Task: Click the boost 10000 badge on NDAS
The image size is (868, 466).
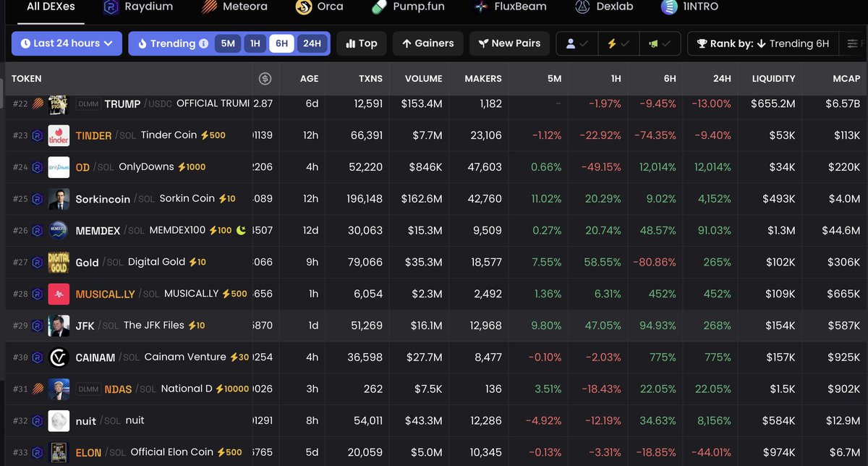Action: (231, 389)
